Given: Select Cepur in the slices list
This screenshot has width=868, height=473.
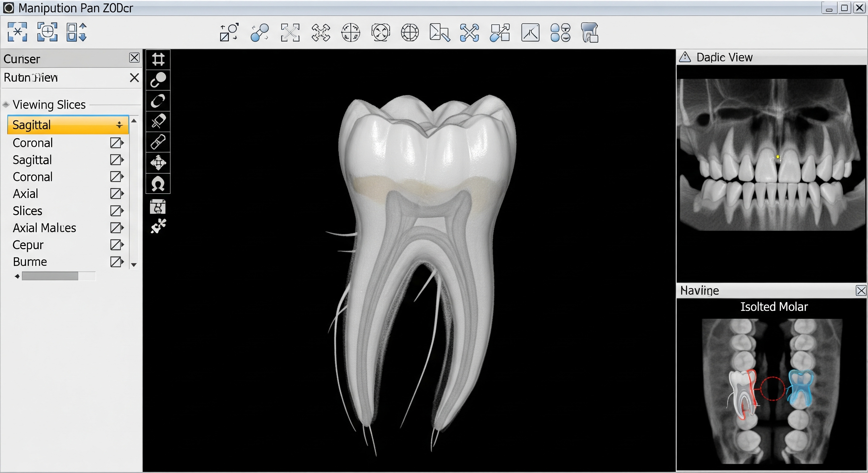Looking at the screenshot, I should [x=28, y=245].
